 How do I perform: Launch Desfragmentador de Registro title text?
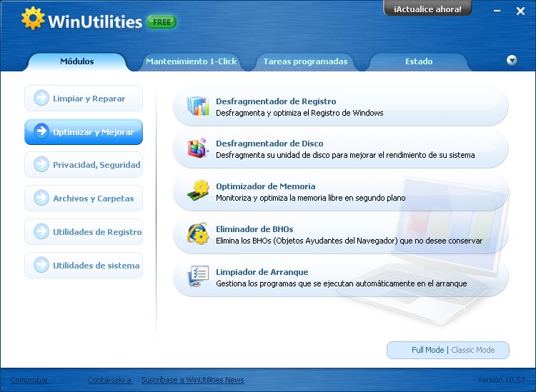click(x=276, y=101)
